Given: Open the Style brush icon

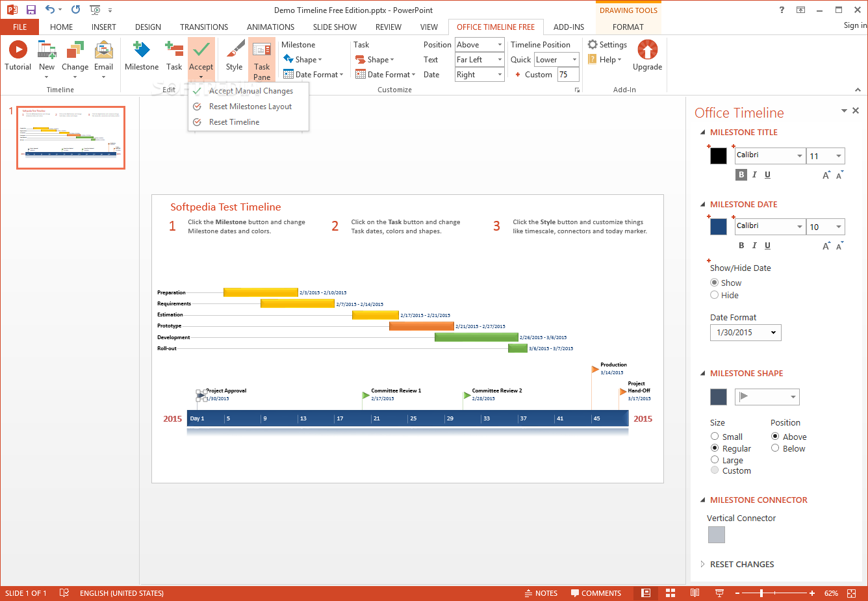Looking at the screenshot, I should [x=235, y=50].
